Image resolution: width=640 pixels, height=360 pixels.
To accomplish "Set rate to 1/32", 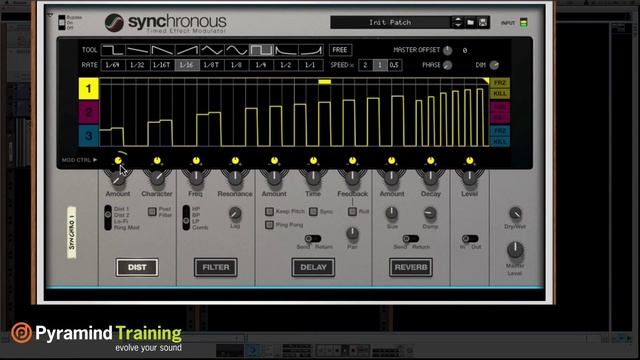I will pos(138,65).
